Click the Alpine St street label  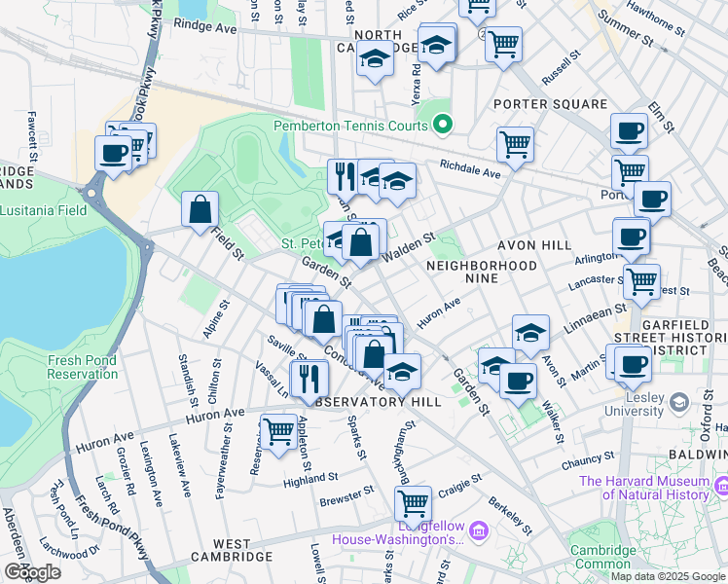[x=216, y=319]
